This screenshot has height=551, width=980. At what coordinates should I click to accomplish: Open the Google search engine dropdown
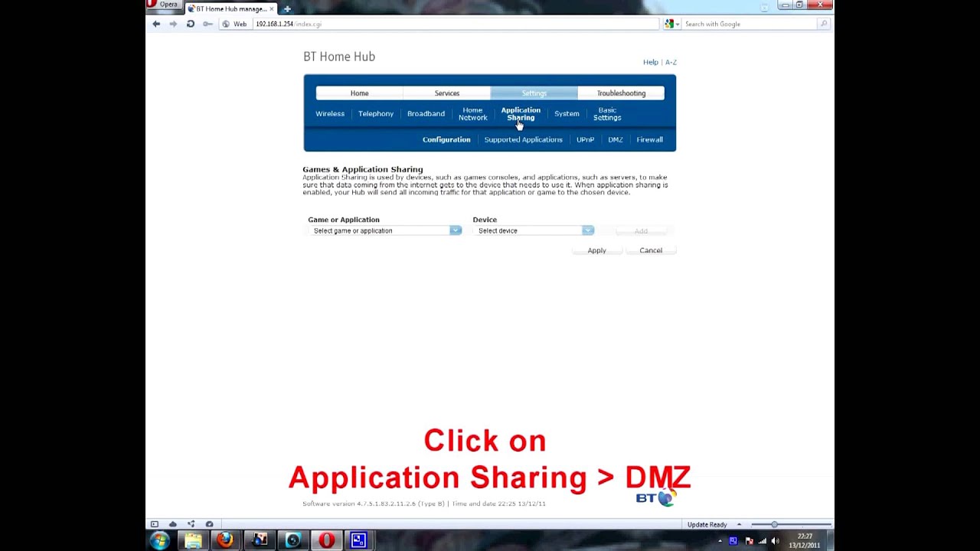point(671,24)
